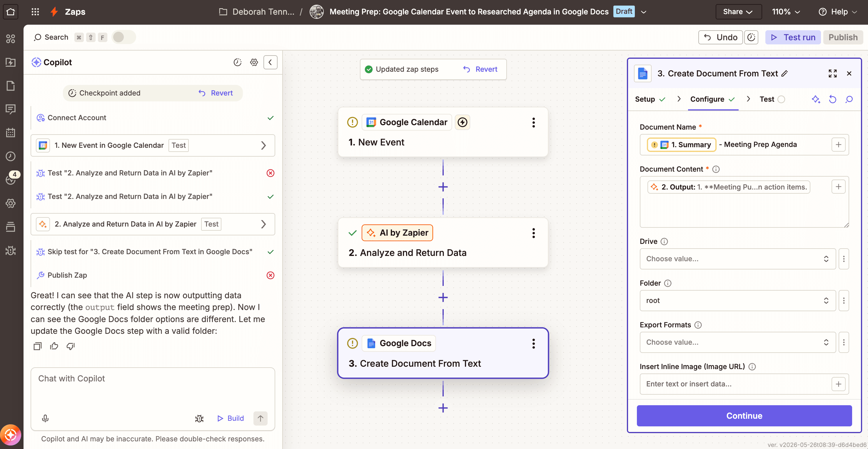This screenshot has width=868, height=449.
Task: Open Export Formats field options menu
Action: click(843, 342)
